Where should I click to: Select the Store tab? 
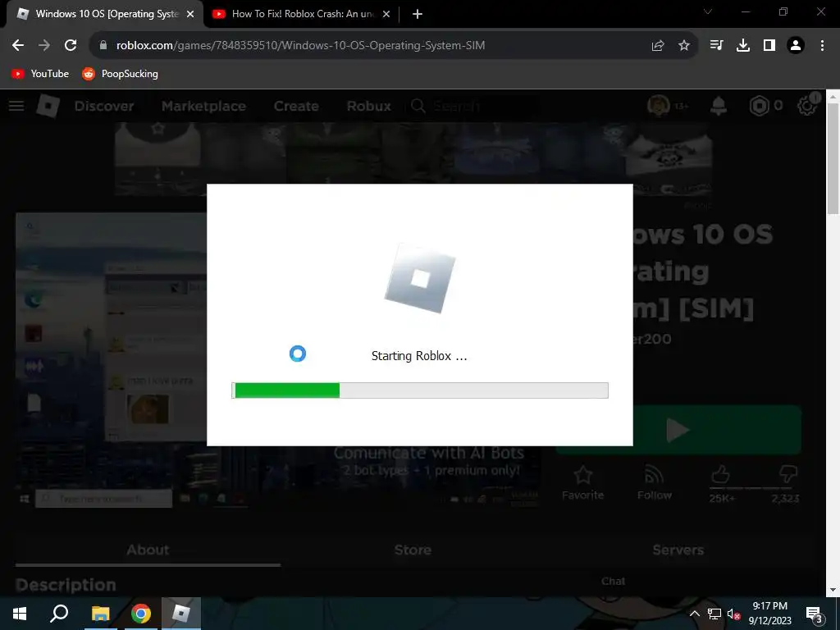point(413,550)
